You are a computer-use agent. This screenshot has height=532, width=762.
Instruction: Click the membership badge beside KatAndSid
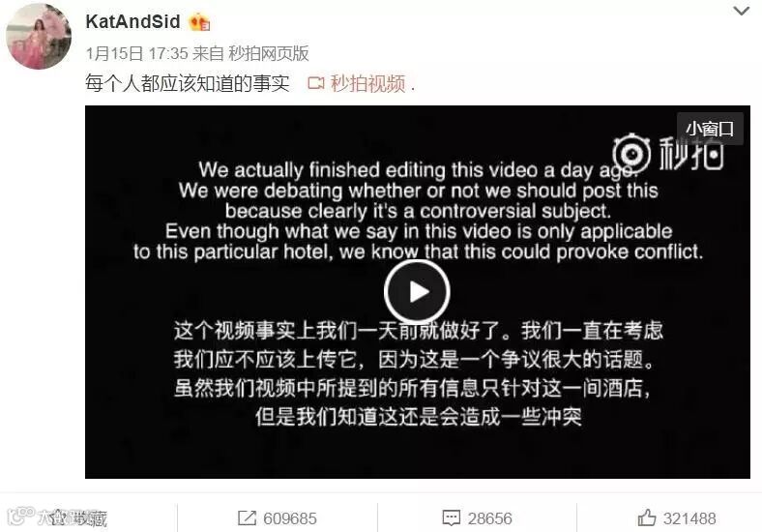pos(199,22)
